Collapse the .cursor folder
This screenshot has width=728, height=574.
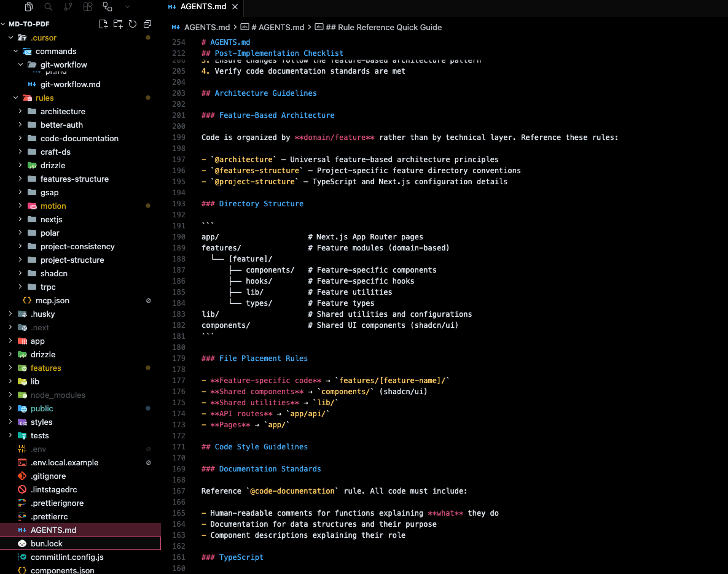pos(43,37)
